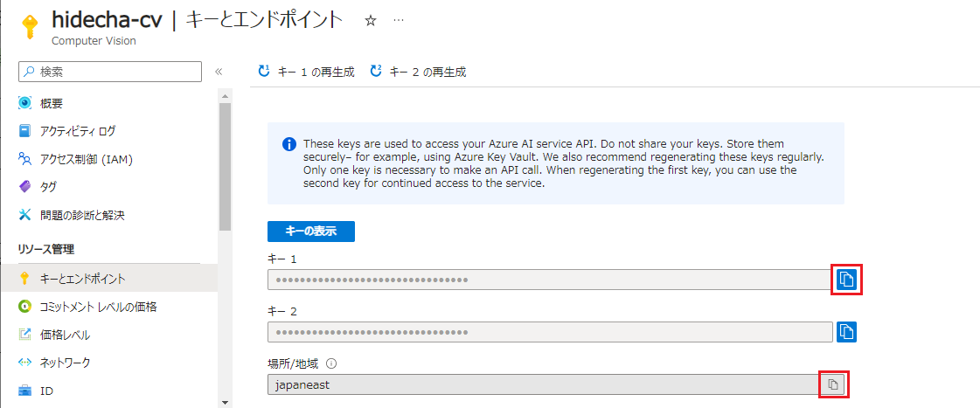Click the favorite star beside the title

[x=370, y=21]
